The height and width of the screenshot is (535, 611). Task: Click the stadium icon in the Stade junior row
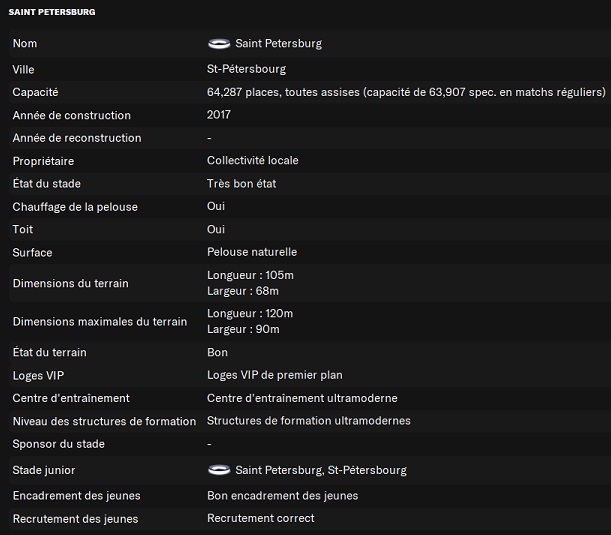click(x=218, y=470)
